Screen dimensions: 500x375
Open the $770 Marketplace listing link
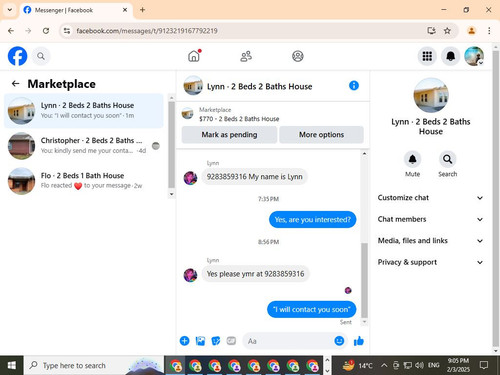click(239, 119)
